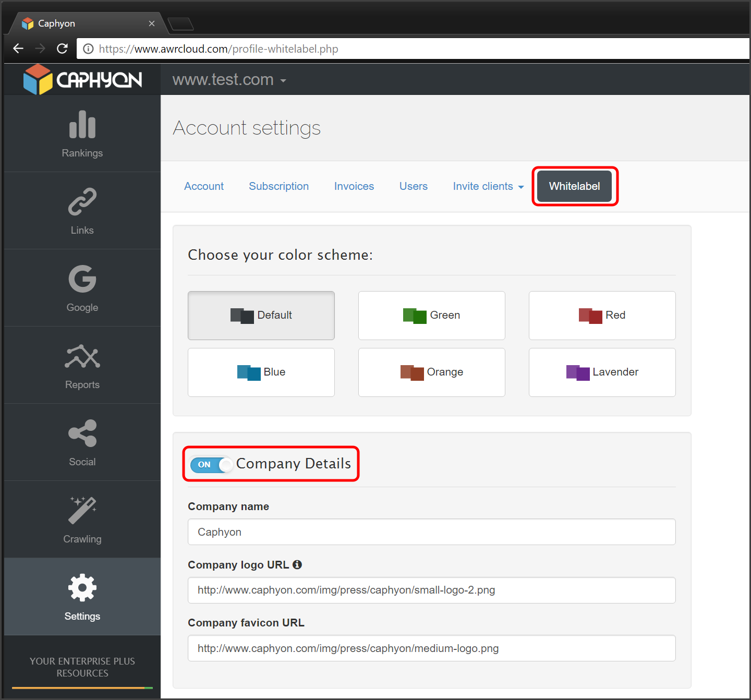Screen dimensions: 751x700
Task: Click the 'Choose your color scheme:' heading
Action: click(281, 255)
